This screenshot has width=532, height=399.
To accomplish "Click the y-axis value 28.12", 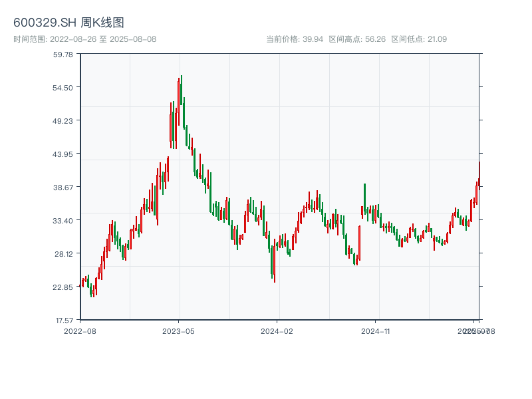I will tap(63, 254).
